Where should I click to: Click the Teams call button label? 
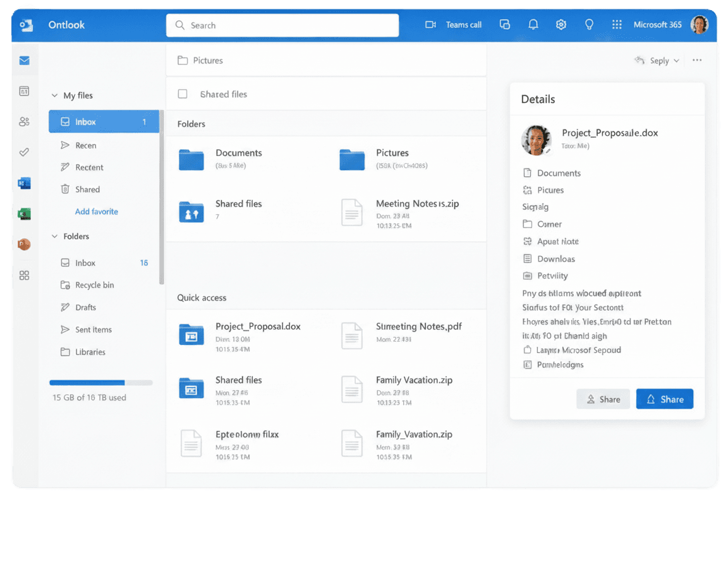(463, 25)
